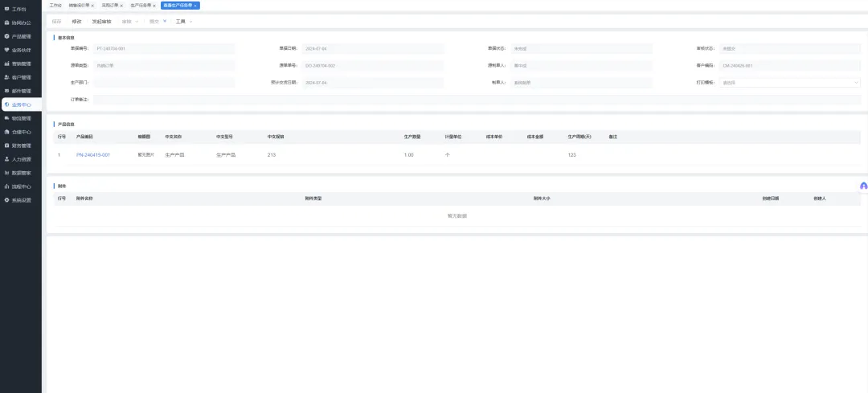Click the 修改 button
Viewport: 868px width, 393px height.
coord(76,22)
